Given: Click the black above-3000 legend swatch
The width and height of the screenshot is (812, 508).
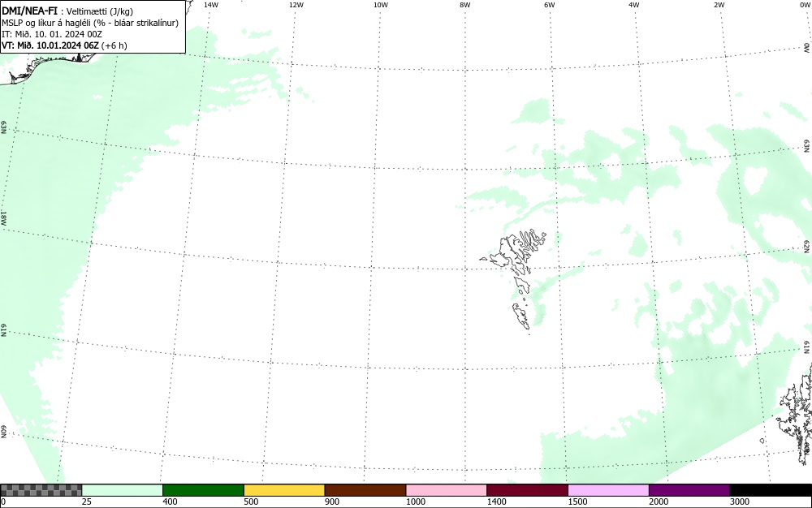Looking at the screenshot, I should point(771,490).
